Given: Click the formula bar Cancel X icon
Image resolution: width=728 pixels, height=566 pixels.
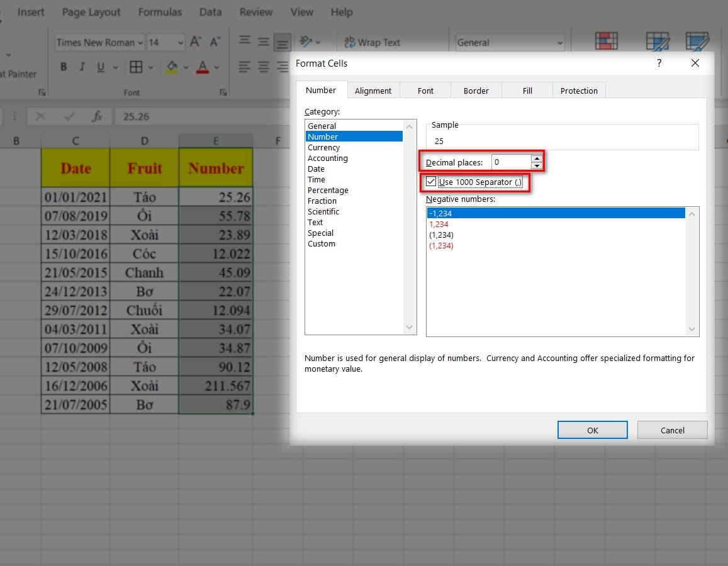Looking at the screenshot, I should pyautogui.click(x=40, y=116).
